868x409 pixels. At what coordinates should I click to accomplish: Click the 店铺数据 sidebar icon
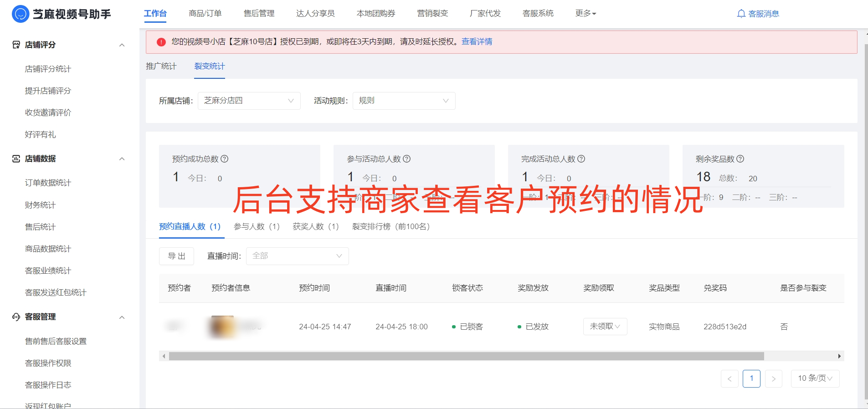pos(16,158)
